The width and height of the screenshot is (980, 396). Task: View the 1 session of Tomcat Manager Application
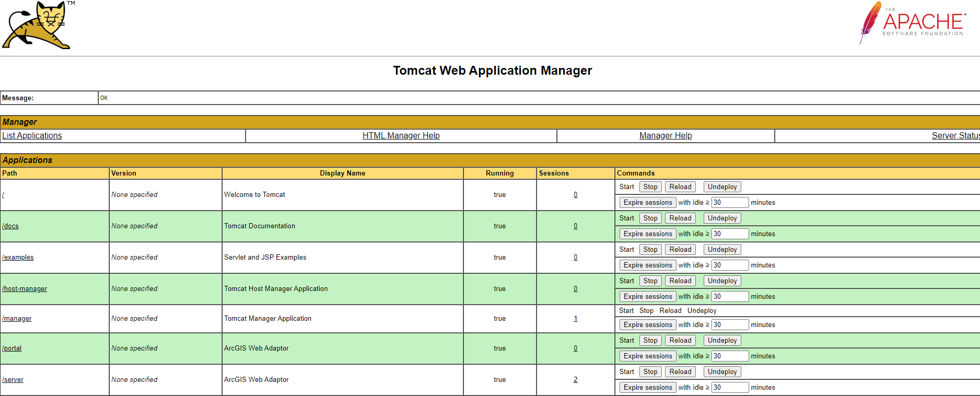pyautogui.click(x=576, y=319)
